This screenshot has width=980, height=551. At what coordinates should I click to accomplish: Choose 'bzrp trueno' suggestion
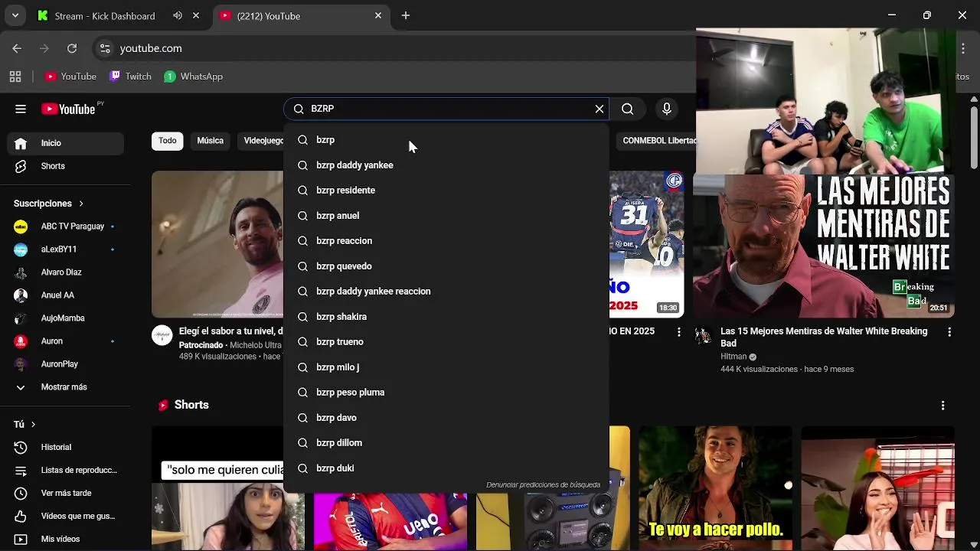tap(446, 342)
